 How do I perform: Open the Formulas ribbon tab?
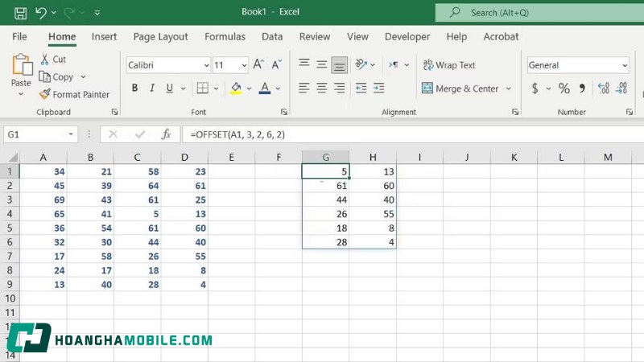[x=225, y=37]
